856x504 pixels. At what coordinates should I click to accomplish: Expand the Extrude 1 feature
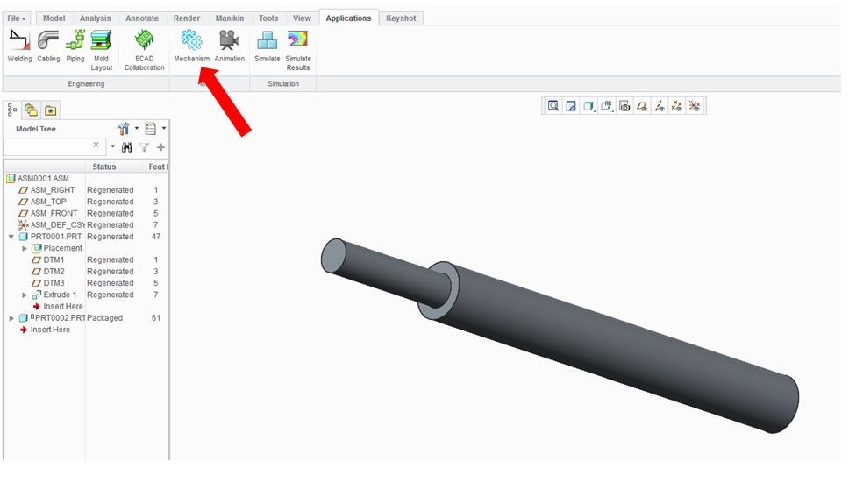tap(25, 295)
